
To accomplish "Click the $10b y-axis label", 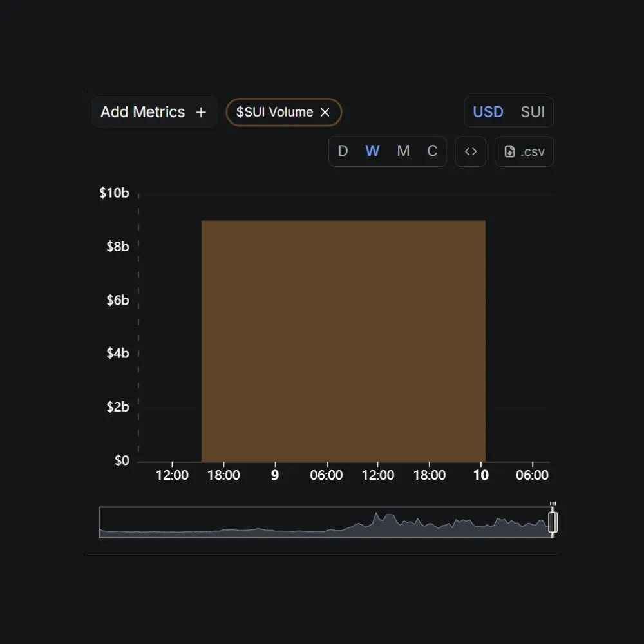I will click(x=114, y=193).
